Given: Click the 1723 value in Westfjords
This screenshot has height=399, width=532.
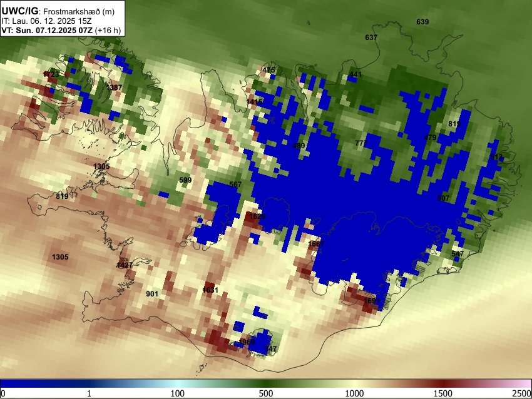Looking at the screenshot, I should 51,74.
